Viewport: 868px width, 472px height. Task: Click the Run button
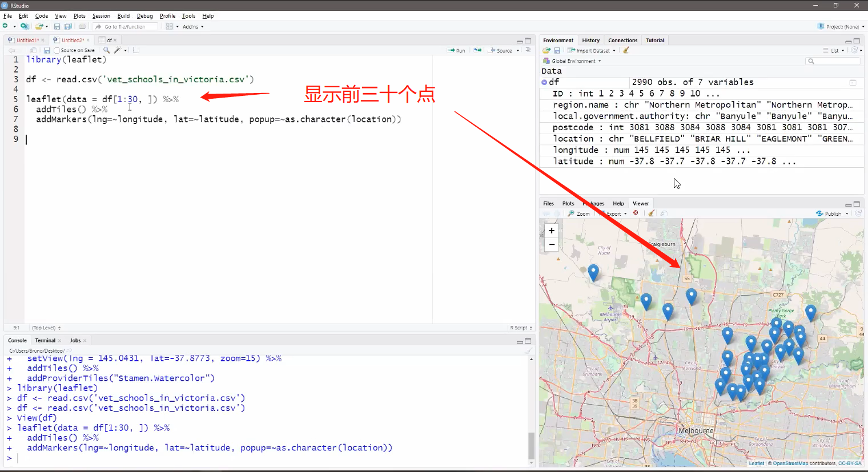pyautogui.click(x=456, y=50)
